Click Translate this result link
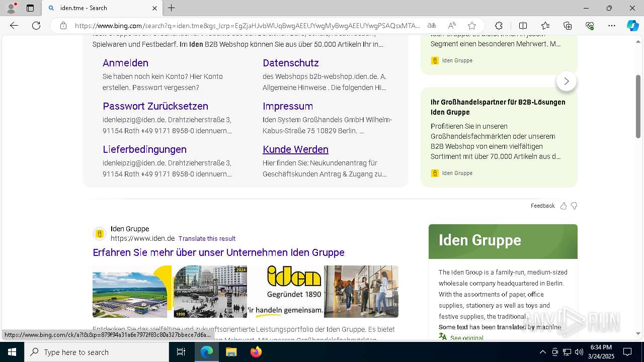 click(207, 238)
